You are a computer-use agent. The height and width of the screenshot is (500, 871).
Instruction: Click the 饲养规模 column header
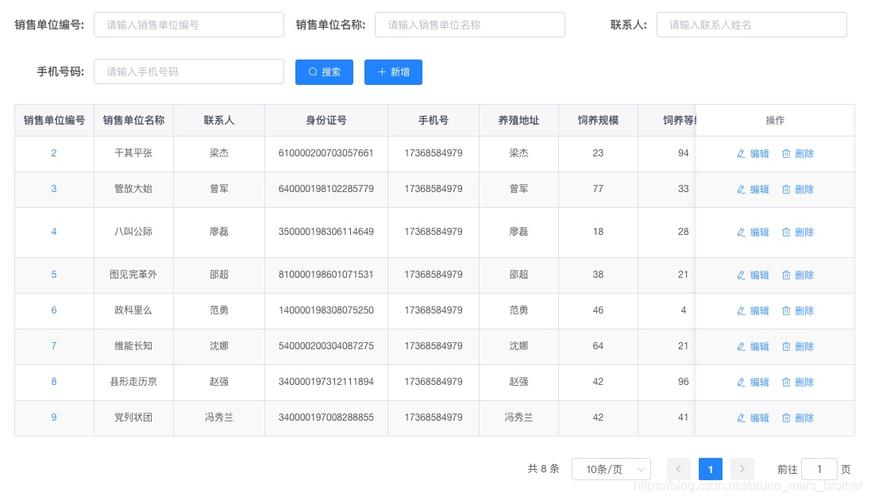coord(598,121)
